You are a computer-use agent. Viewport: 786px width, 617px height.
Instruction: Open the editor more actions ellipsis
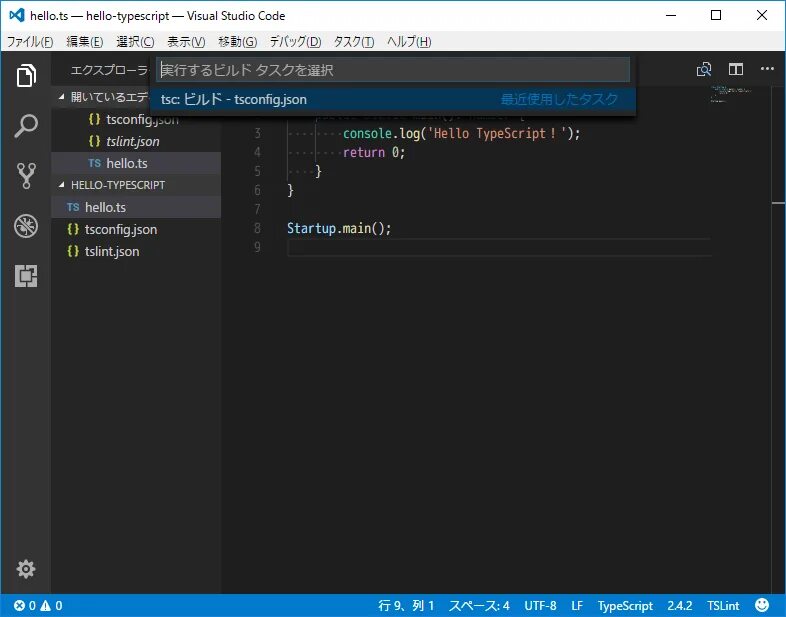coord(767,69)
